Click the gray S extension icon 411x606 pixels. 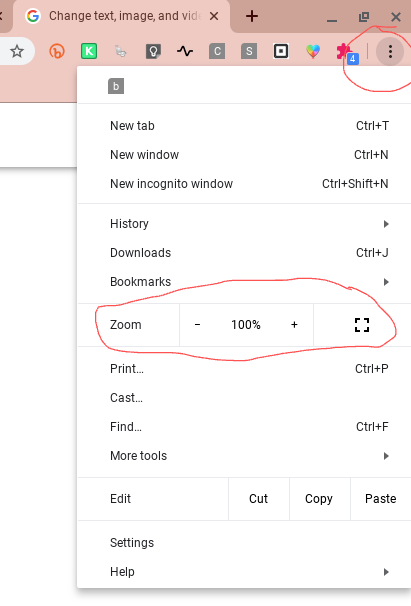(249, 51)
